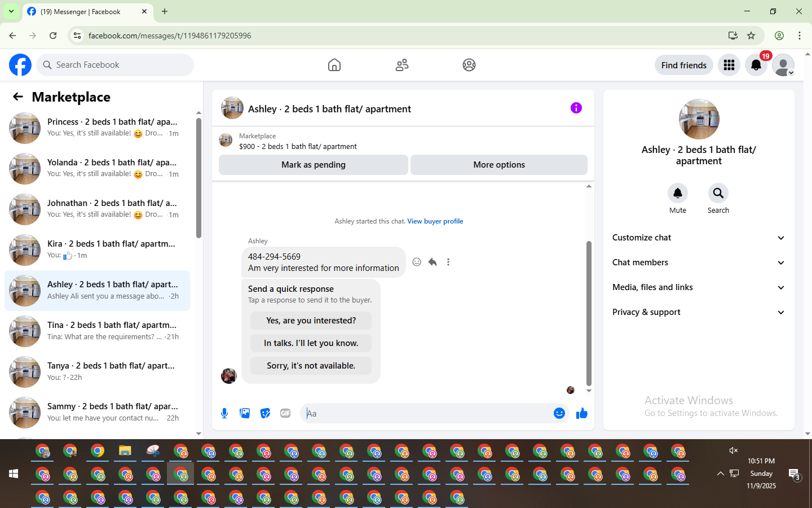Open the Friends icon in the top navigation
The width and height of the screenshot is (812, 508).
(x=402, y=65)
